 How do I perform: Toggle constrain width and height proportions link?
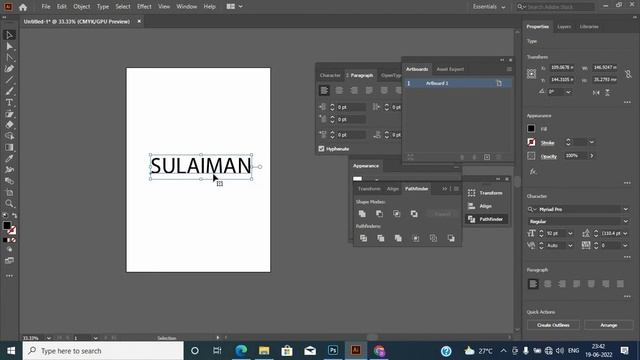(628, 73)
